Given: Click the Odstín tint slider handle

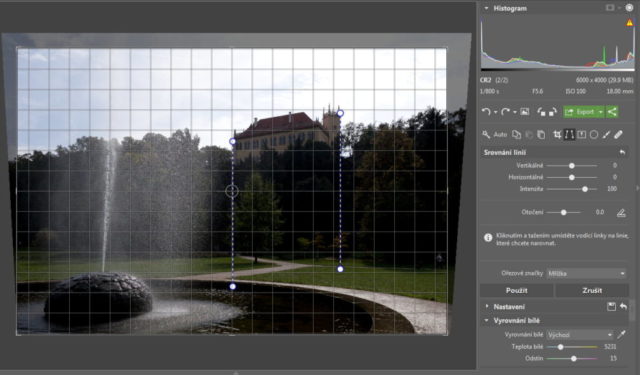Looking at the screenshot, I should pos(574,358).
